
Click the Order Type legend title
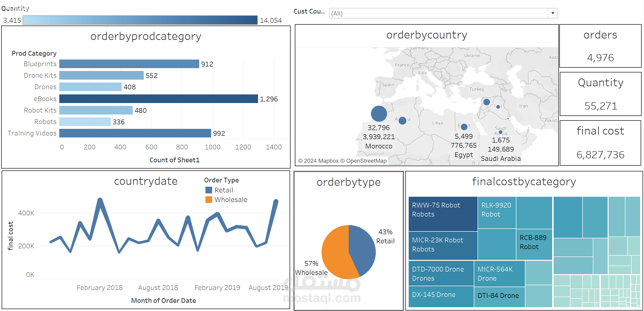pyautogui.click(x=221, y=180)
